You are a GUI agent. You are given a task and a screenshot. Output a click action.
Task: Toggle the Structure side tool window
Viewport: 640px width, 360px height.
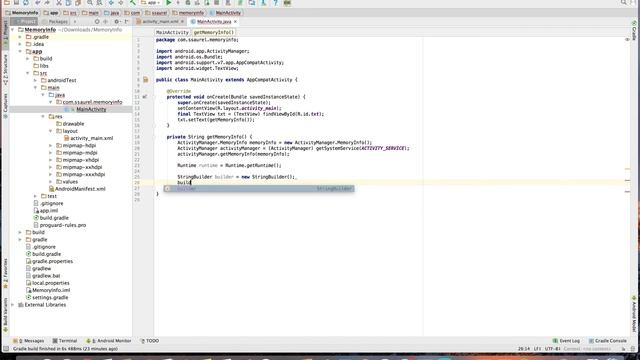pyautogui.click(x=5, y=69)
